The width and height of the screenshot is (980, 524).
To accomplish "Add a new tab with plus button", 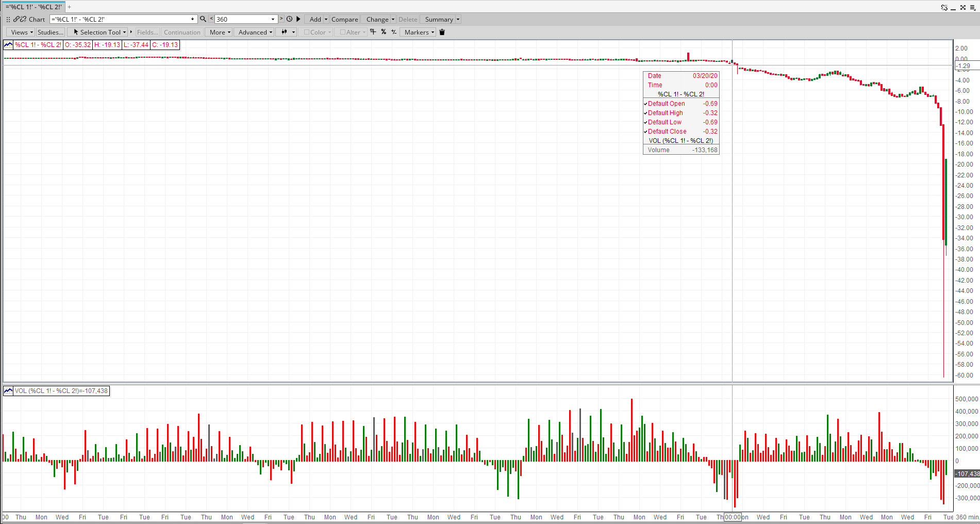I will coord(70,7).
